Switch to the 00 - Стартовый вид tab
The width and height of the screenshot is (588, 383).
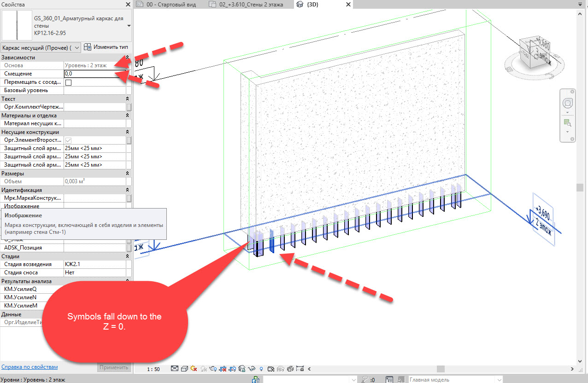tap(166, 5)
